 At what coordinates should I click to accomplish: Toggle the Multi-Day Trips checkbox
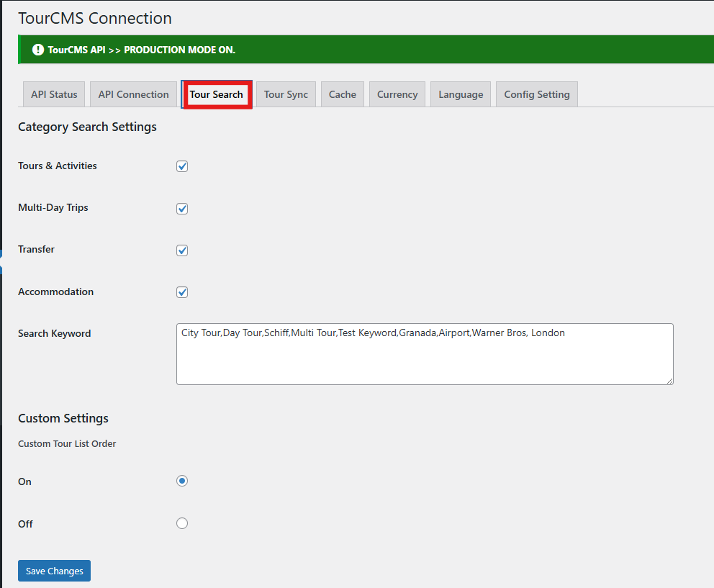(x=182, y=209)
